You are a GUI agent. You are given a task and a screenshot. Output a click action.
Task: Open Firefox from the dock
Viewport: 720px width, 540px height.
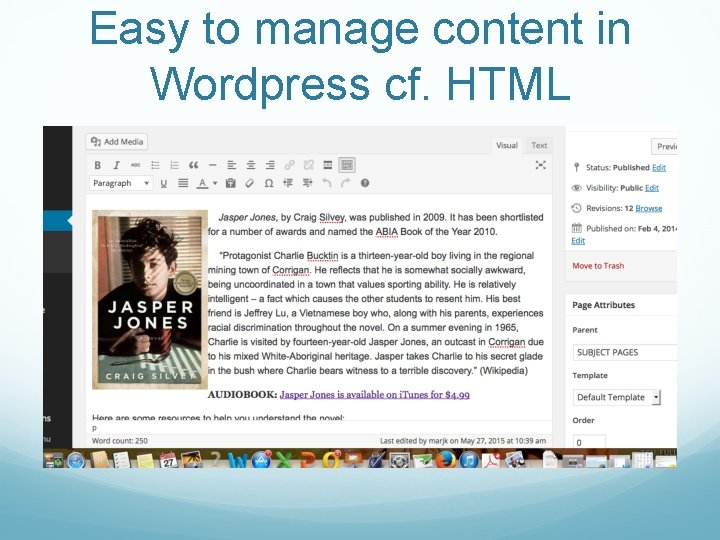coord(445,460)
